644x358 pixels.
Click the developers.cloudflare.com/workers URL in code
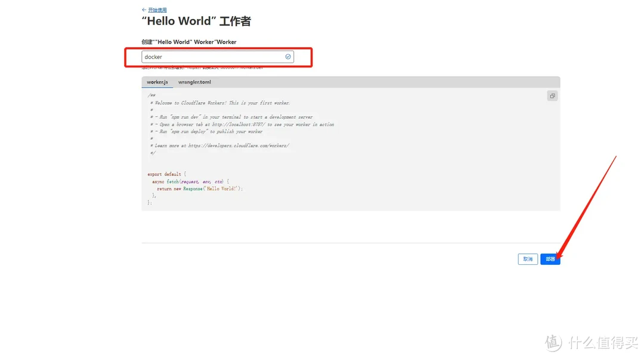239,146
